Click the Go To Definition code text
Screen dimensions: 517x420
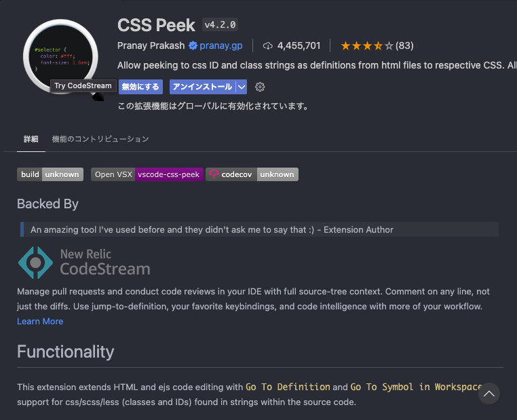288,387
